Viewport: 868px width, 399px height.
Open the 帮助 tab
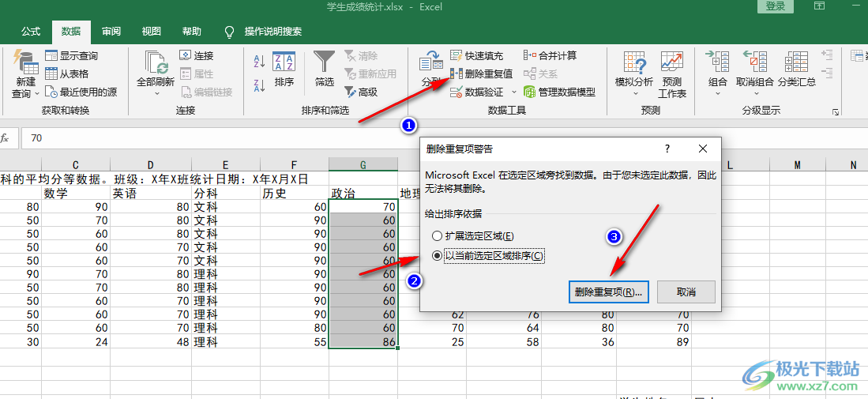click(x=192, y=32)
